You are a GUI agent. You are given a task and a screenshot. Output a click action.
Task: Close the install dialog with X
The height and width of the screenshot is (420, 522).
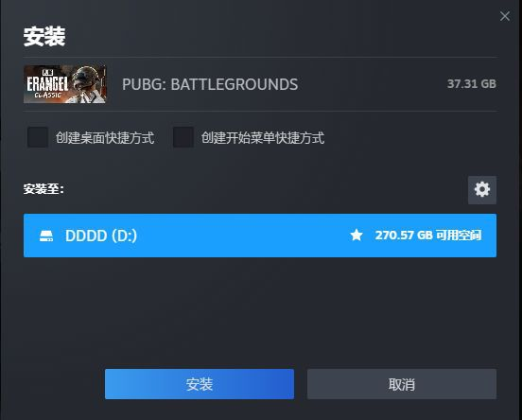click(x=505, y=16)
